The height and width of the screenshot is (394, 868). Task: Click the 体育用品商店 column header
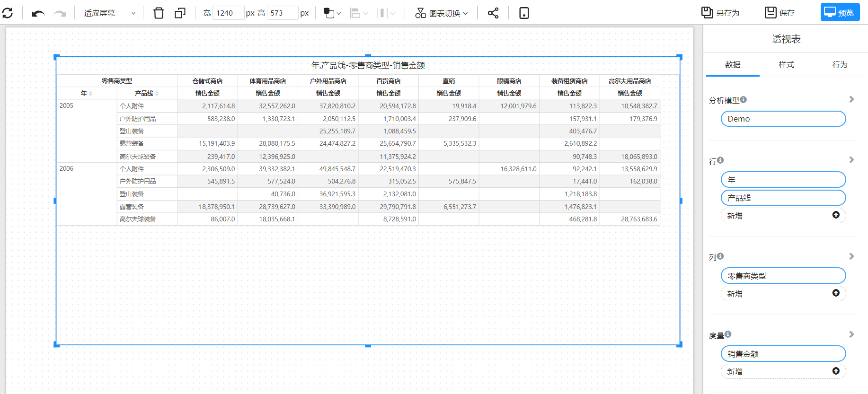(x=268, y=81)
